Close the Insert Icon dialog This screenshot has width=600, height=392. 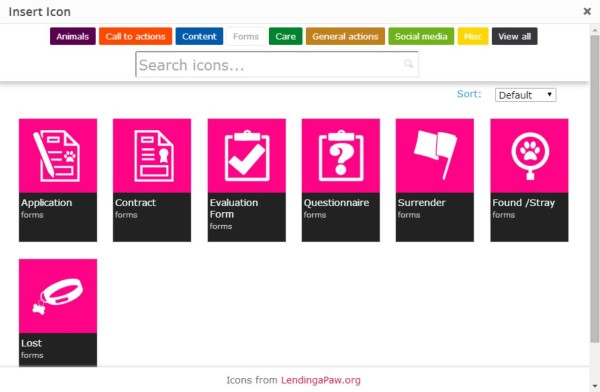[x=587, y=11]
